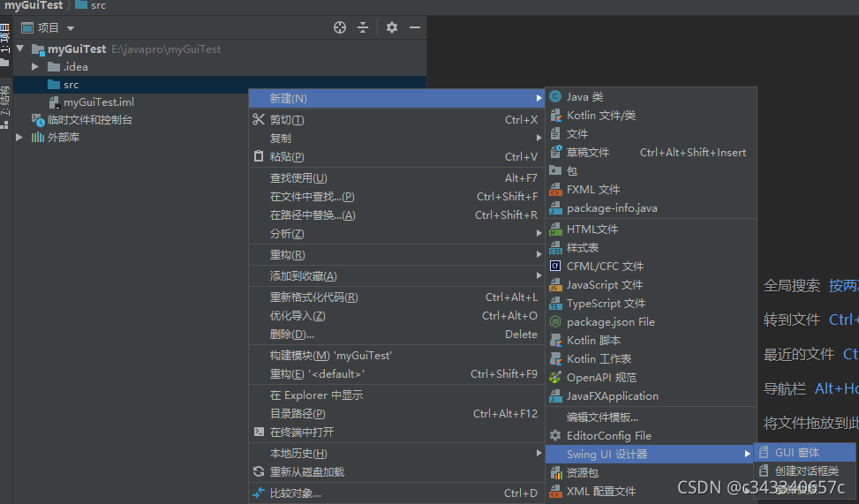
Task: Click the OpenAPI 规范 icon
Action: click(x=555, y=378)
